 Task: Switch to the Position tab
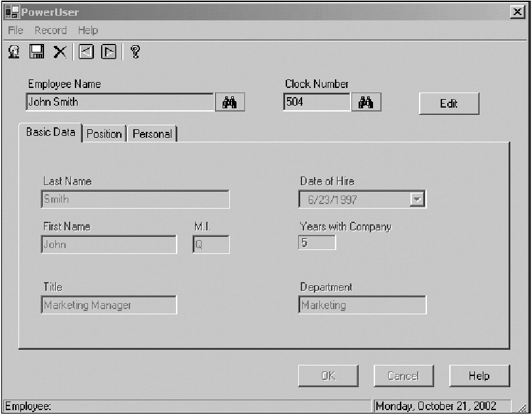click(104, 134)
